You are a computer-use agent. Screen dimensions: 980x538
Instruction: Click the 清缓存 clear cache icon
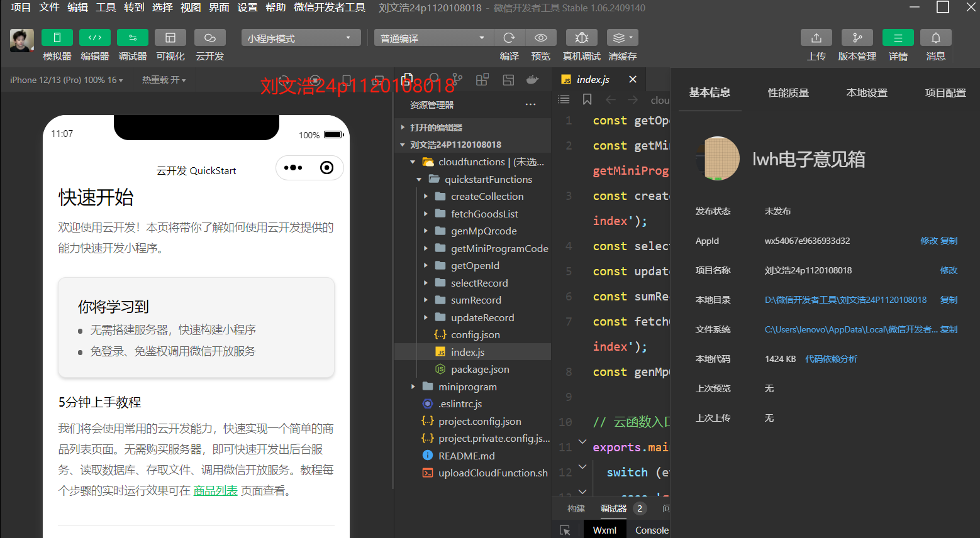pos(622,38)
